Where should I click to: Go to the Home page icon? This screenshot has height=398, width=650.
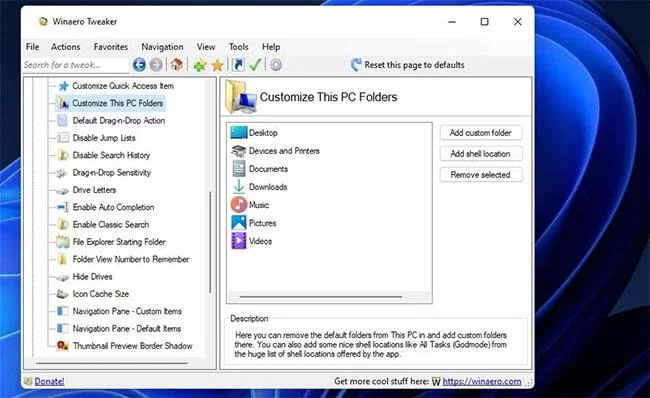tap(177, 64)
